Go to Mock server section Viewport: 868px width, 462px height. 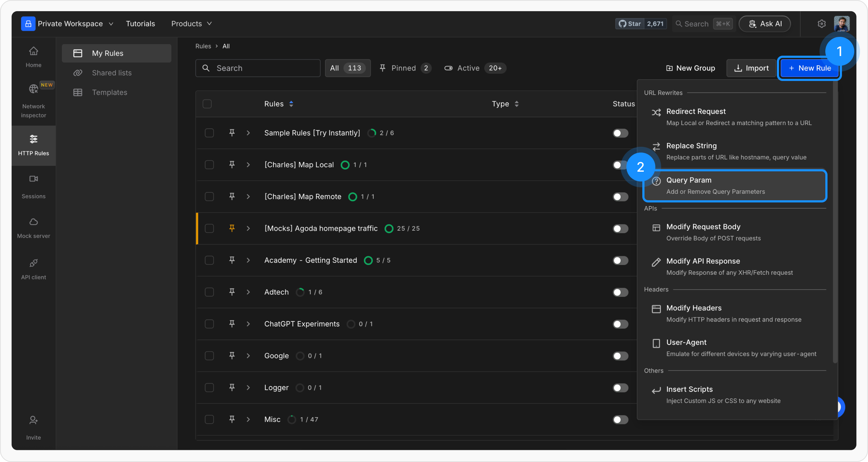[33, 222]
